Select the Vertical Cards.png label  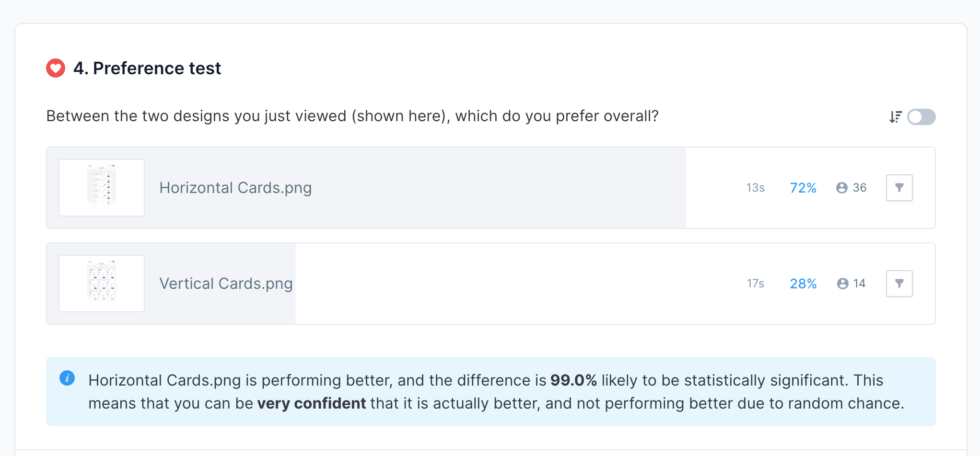click(226, 284)
